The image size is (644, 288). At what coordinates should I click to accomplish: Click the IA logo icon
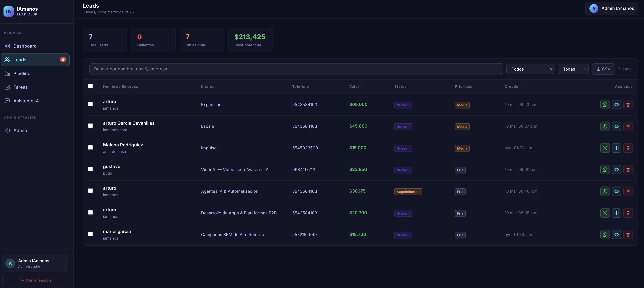point(8,11)
